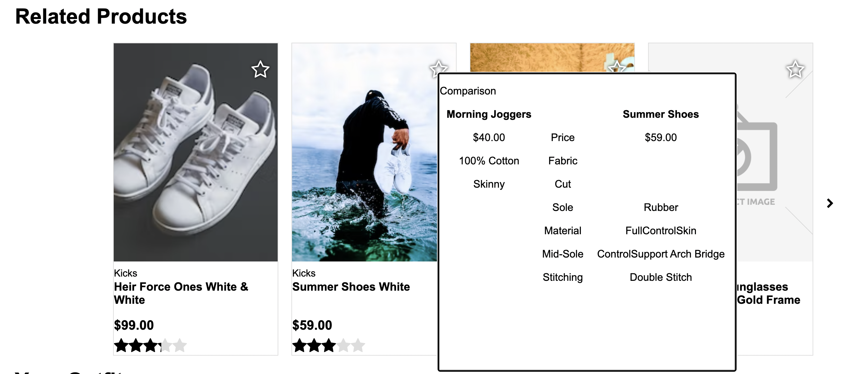868x374 pixels.
Task: Click Kicks category above Summer Shoes
Action: coord(304,273)
